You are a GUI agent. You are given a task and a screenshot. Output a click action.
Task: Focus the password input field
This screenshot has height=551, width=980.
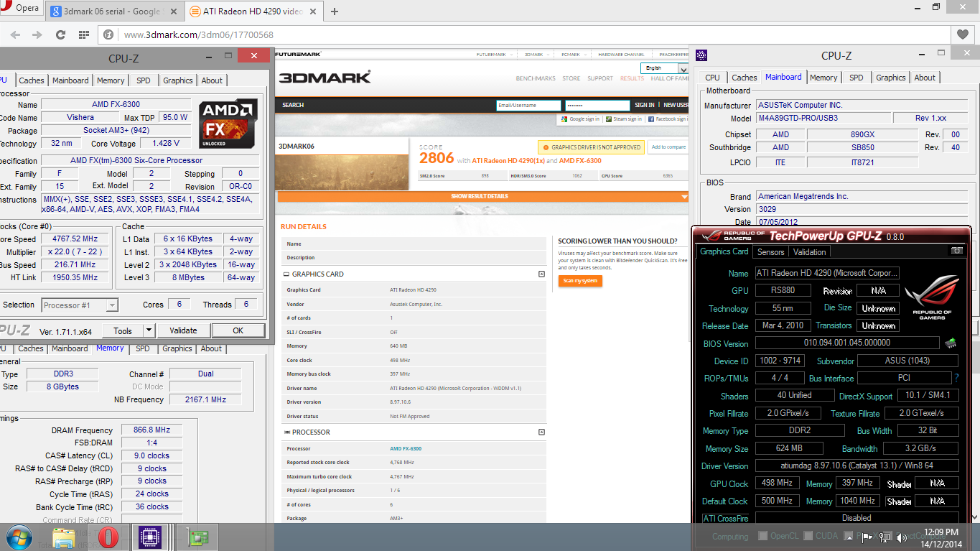click(x=597, y=105)
